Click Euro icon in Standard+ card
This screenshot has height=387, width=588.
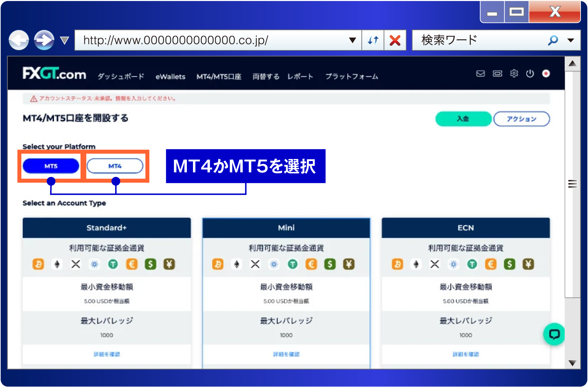[x=132, y=264]
